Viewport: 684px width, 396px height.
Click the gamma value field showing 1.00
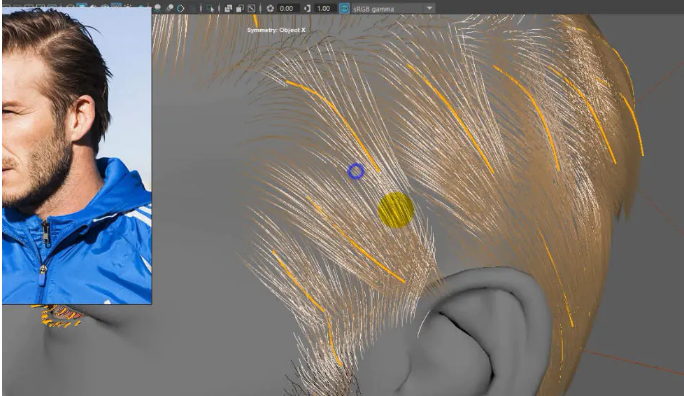click(325, 8)
